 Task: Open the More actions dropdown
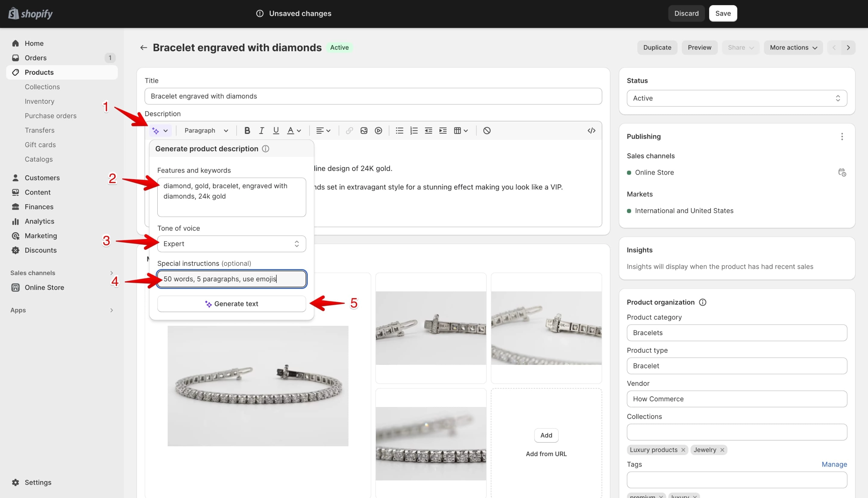click(x=793, y=48)
